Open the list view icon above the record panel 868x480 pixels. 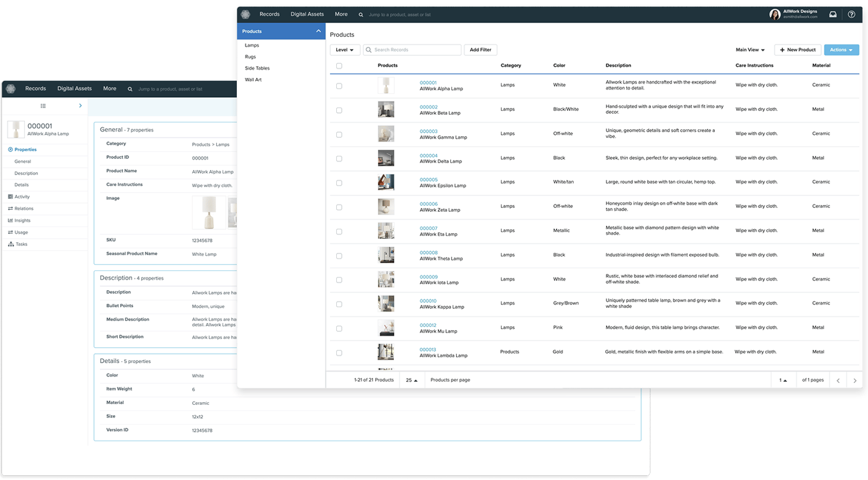click(42, 106)
